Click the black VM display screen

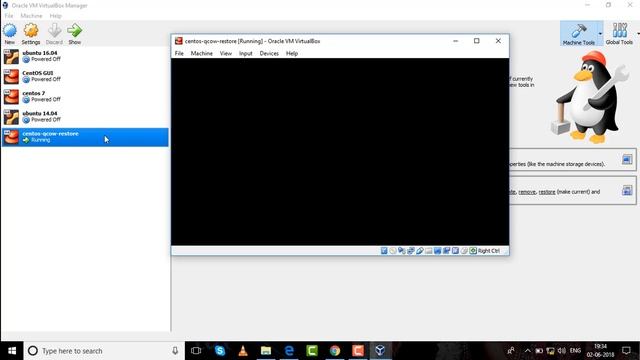(340, 152)
